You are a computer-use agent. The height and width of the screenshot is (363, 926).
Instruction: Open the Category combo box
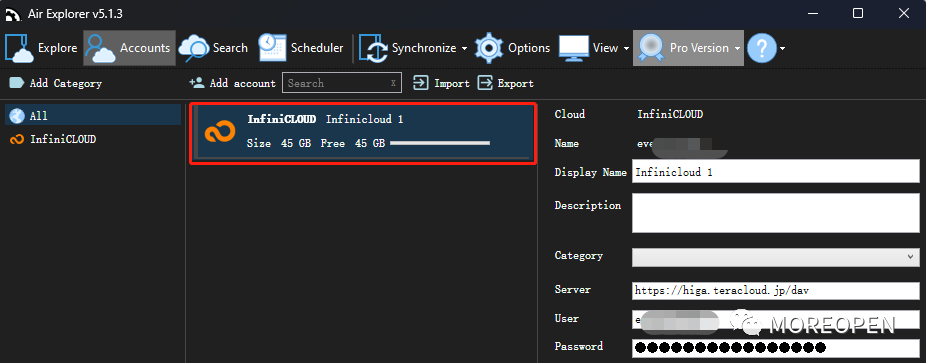[775, 257]
